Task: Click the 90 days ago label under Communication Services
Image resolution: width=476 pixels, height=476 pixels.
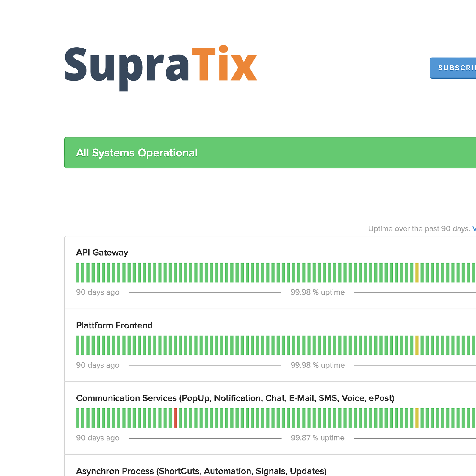Action: click(98, 438)
